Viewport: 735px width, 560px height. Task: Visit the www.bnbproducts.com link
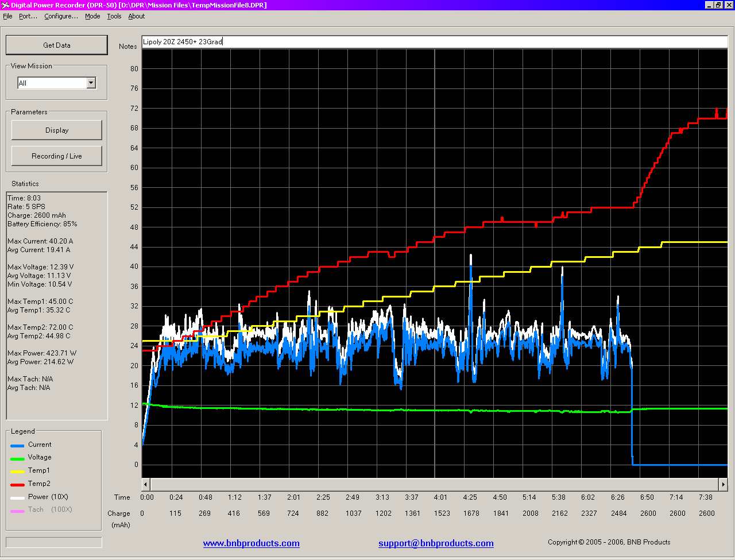(x=252, y=543)
